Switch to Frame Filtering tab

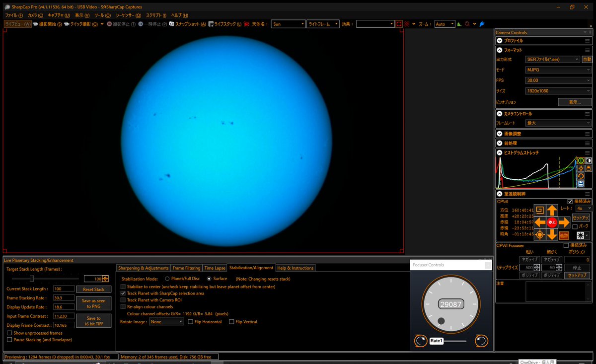pyautogui.click(x=186, y=268)
